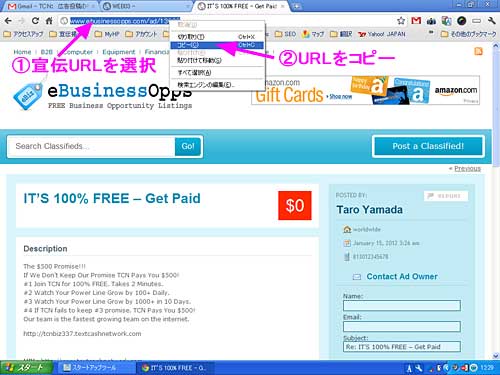Click the Go! search button

pos(188,146)
